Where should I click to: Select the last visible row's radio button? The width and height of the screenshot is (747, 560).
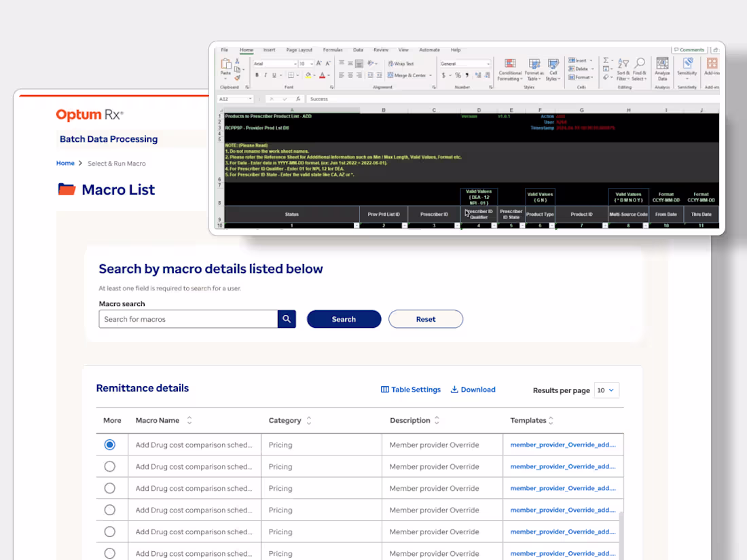(x=111, y=553)
